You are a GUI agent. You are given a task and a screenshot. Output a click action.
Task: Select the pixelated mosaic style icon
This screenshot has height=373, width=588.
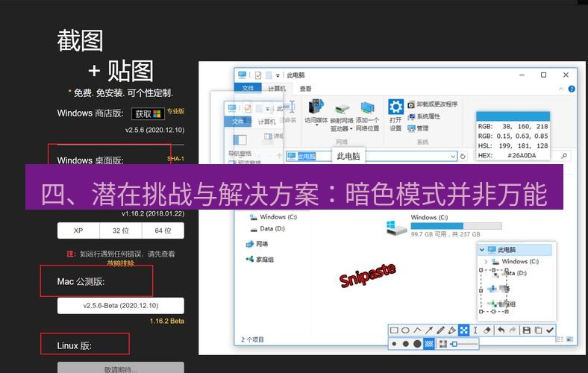tap(443, 344)
